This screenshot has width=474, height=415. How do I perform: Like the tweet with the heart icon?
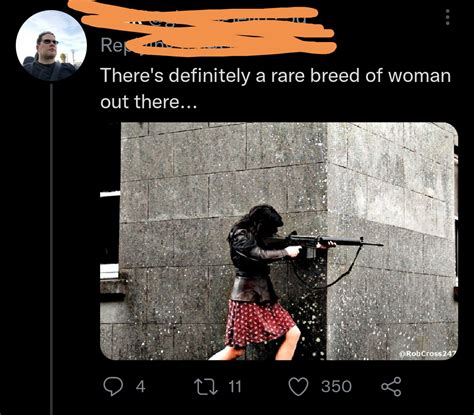point(298,387)
